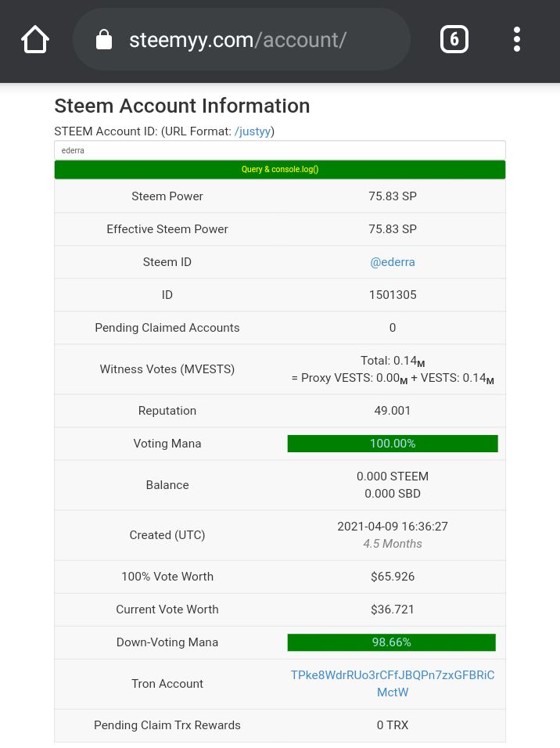Viewport: 560px width, 748px height.
Task: Tap the padlock site security icon
Action: point(103,40)
